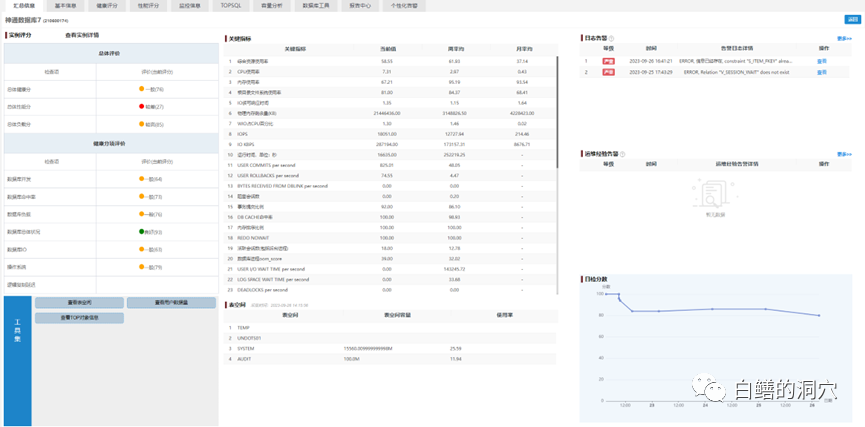The image size is (865, 427).
Task: Click the green status dot for 良好(93)
Action: click(143, 231)
